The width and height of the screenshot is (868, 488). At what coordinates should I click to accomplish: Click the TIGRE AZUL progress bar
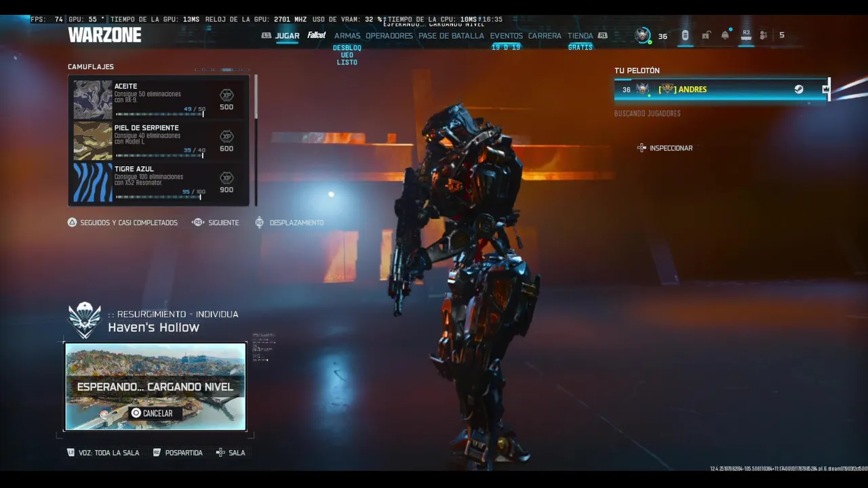pos(159,197)
